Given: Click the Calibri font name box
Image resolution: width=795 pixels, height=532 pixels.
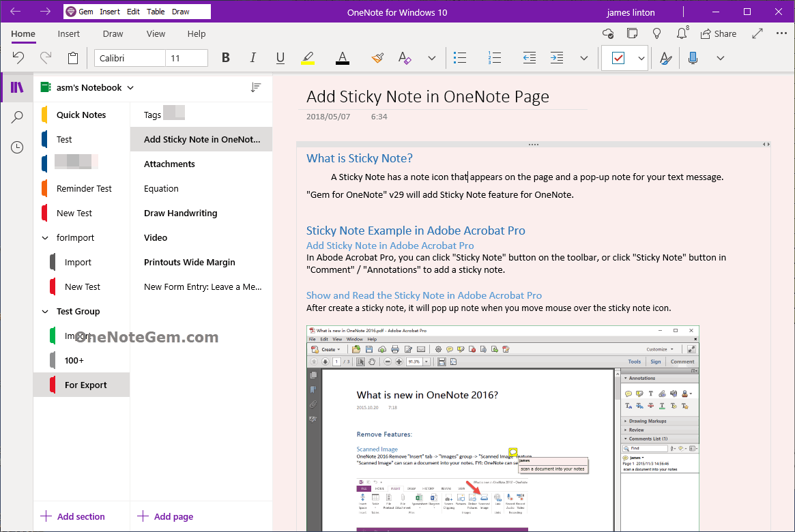Looking at the screenshot, I should point(130,58).
